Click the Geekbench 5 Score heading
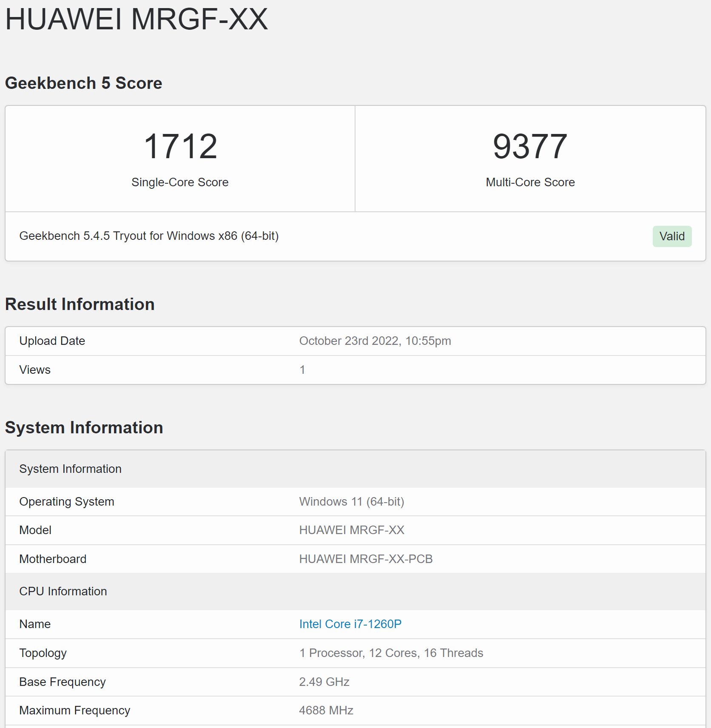The height and width of the screenshot is (728, 711). (83, 83)
